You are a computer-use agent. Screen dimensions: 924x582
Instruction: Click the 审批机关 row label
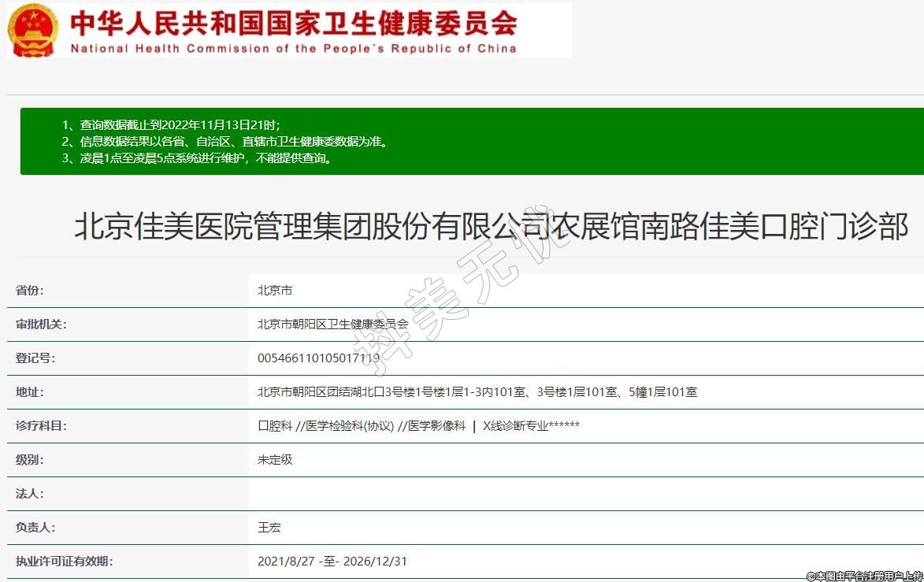click(42, 324)
